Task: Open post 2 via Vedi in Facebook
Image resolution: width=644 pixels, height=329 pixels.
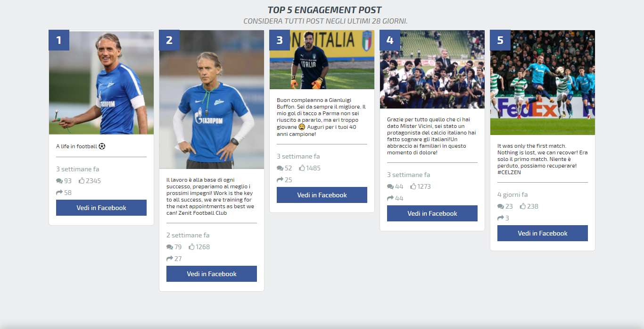Action: (x=212, y=274)
